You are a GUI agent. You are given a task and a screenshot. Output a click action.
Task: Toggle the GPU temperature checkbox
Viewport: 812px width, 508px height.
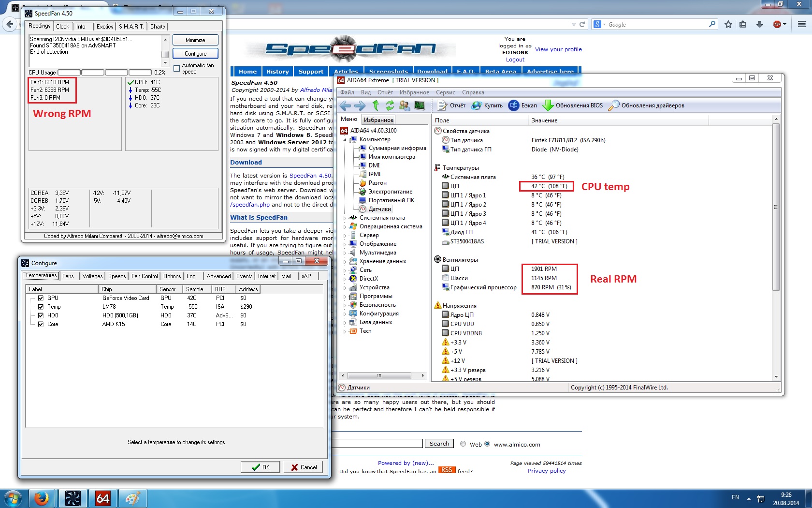pyautogui.click(x=41, y=298)
